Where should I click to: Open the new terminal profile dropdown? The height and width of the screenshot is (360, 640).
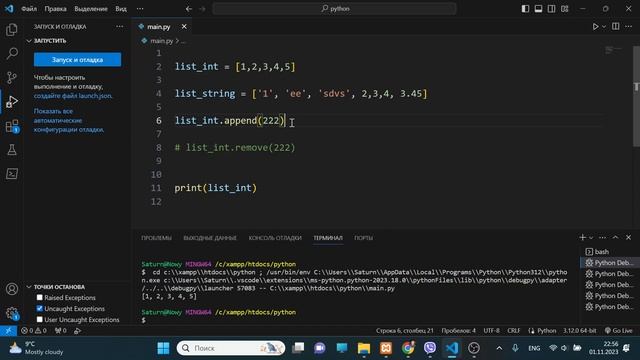591,238
